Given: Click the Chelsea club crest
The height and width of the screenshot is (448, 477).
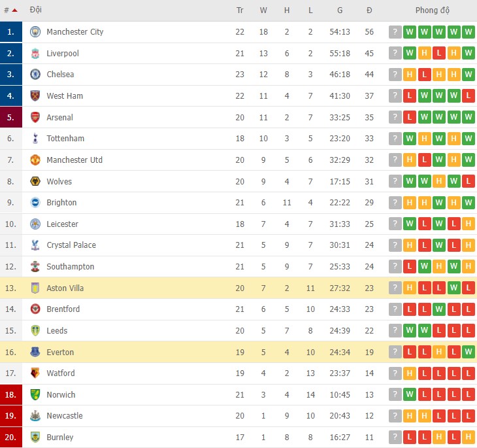Looking at the screenshot, I should coord(35,75).
